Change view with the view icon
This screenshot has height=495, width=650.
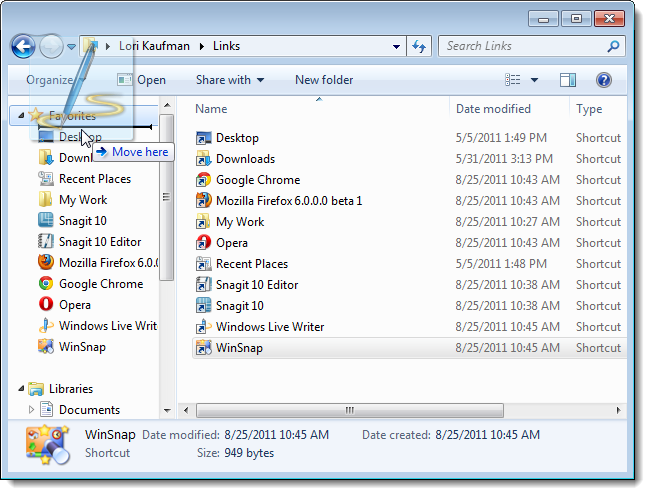512,80
